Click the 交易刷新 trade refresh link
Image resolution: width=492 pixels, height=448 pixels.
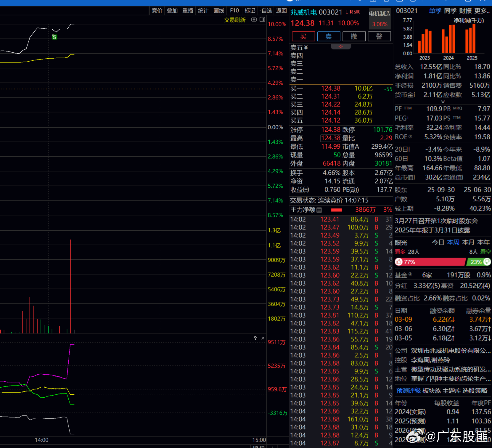(x=235, y=20)
